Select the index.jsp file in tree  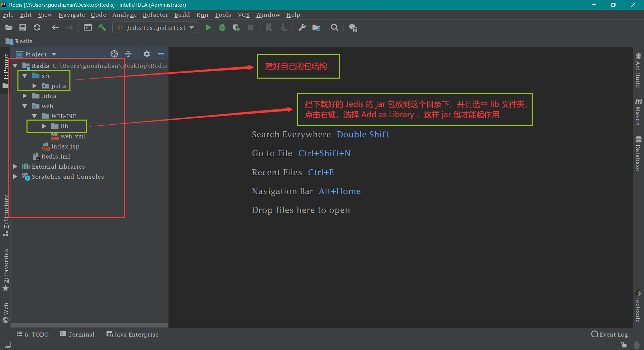point(65,146)
